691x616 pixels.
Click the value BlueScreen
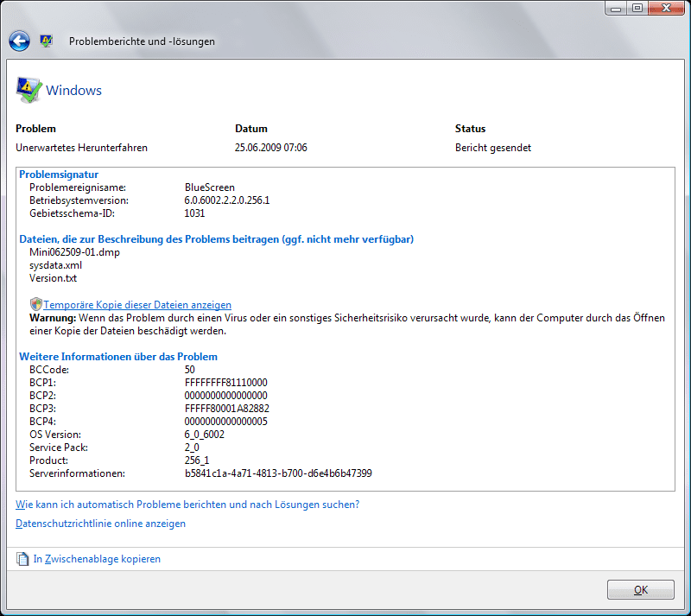tap(209, 187)
